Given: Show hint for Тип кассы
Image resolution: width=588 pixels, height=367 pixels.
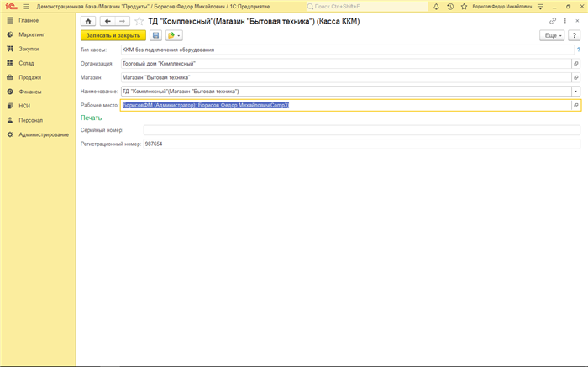Looking at the screenshot, I should [x=579, y=50].
